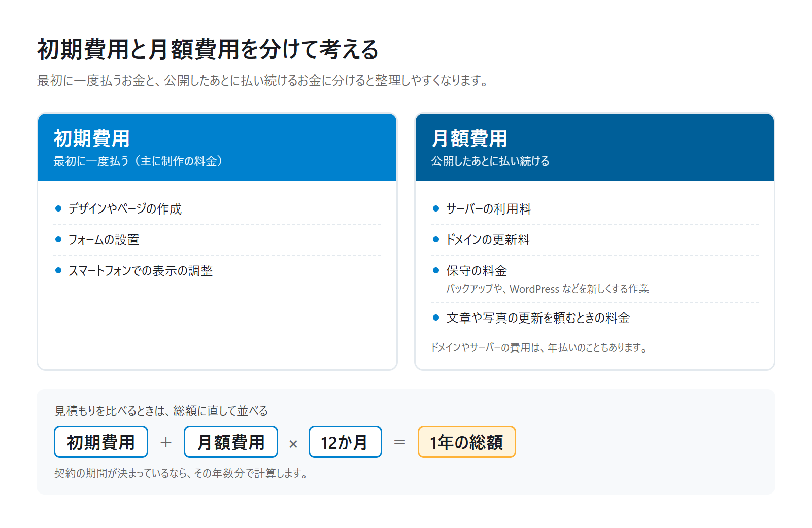Click list item ドメインの更新料
This screenshot has width=812, height=528.
tap(488, 239)
